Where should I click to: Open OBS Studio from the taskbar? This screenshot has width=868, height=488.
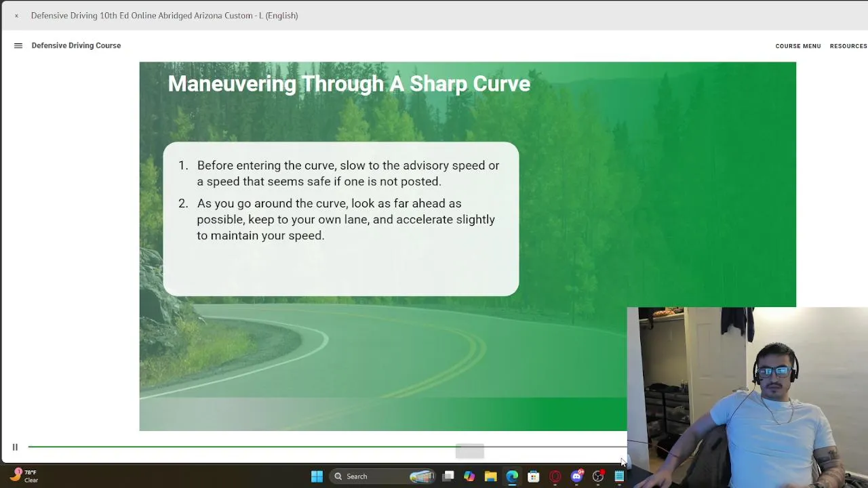pos(598,476)
